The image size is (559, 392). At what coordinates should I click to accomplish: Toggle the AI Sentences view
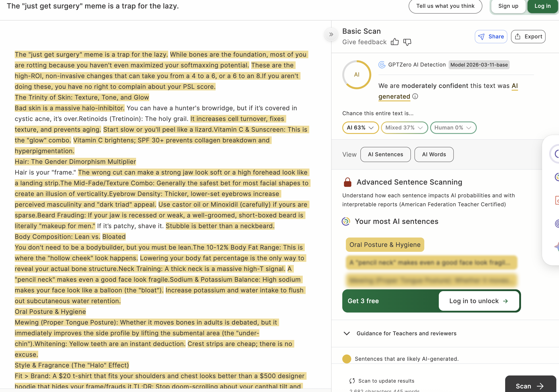[x=385, y=154]
